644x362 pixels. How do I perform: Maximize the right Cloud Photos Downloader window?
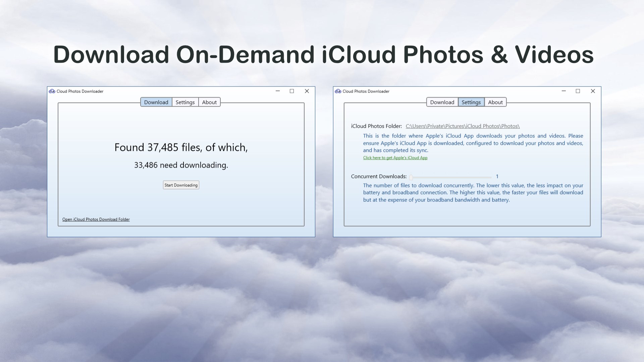coord(578,91)
